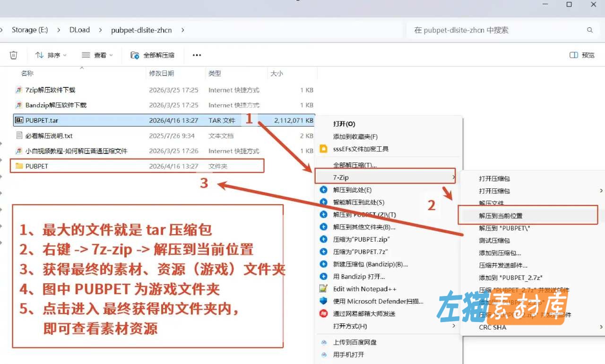Choose 测试压缩包 in 7-Zip submenu
The height and width of the screenshot is (364, 605).
tap(494, 240)
